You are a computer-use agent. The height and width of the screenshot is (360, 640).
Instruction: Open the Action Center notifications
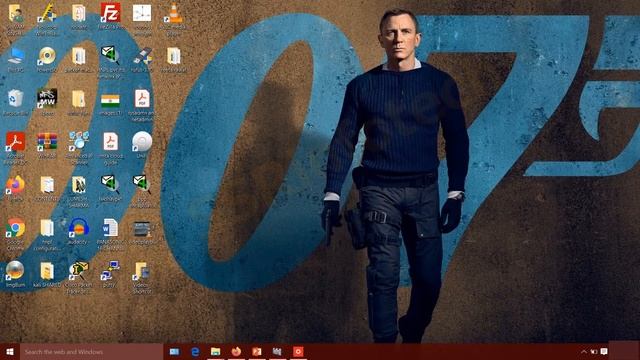point(604,351)
